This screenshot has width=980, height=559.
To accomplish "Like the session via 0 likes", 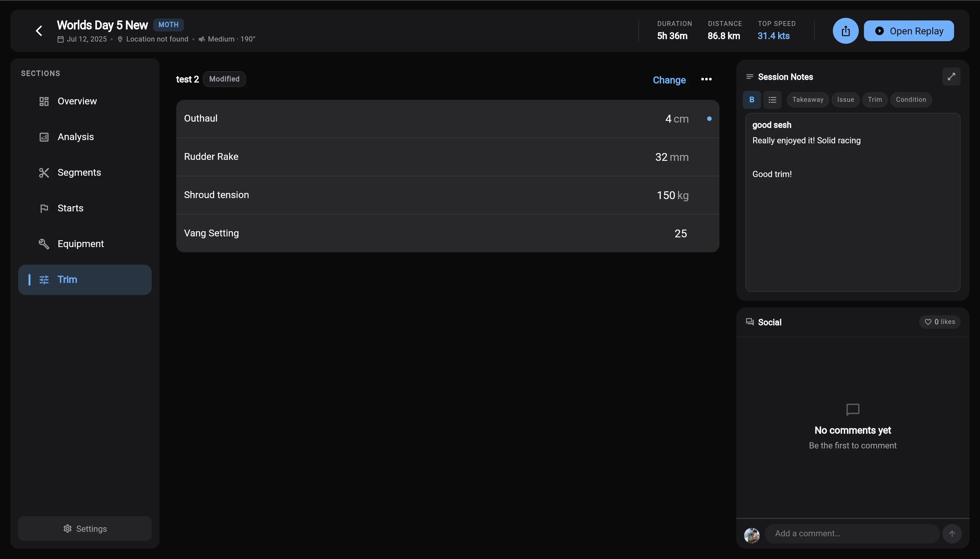I will click(x=940, y=322).
